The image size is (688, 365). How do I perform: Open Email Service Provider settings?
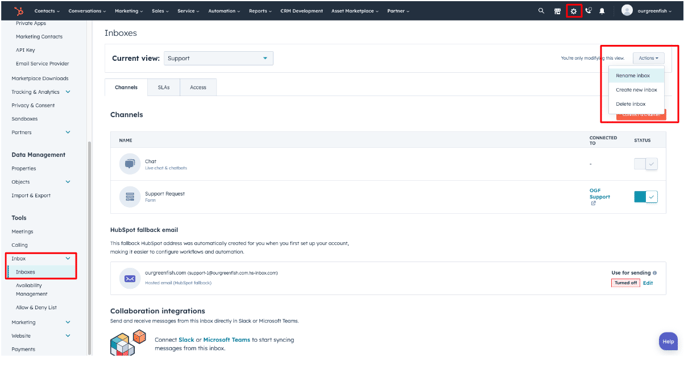pos(42,64)
